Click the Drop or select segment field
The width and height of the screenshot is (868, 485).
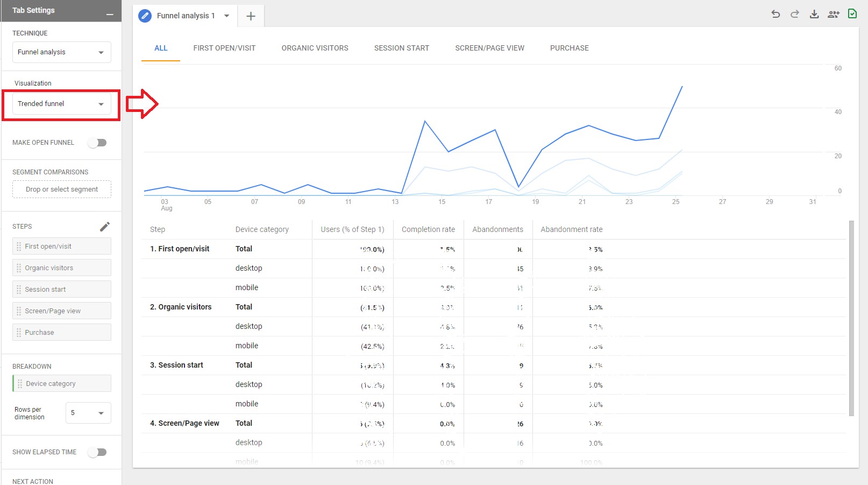(x=61, y=189)
